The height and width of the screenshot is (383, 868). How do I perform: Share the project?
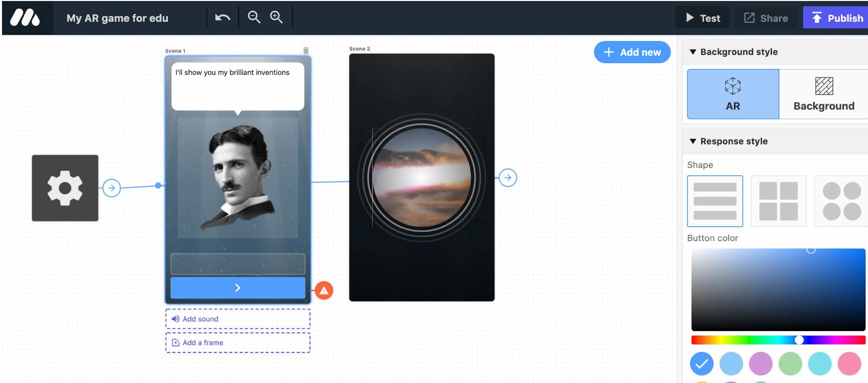[x=766, y=18]
